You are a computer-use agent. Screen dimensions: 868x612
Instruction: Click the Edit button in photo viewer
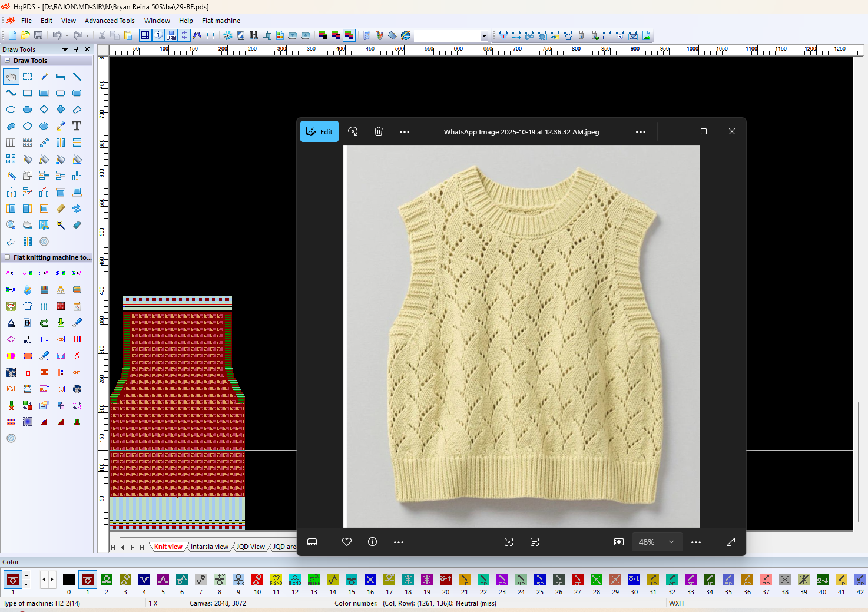[320, 131]
